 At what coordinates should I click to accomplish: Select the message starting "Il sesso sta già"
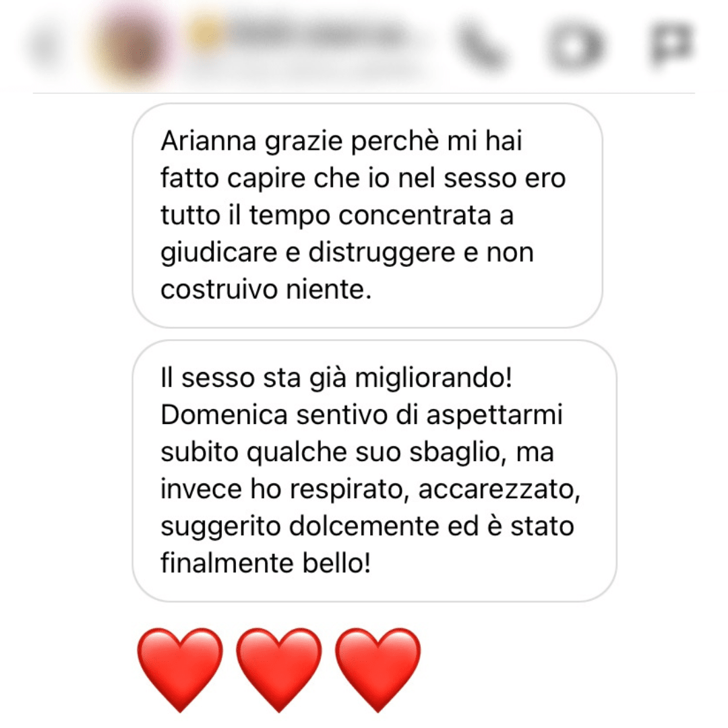[374, 471]
